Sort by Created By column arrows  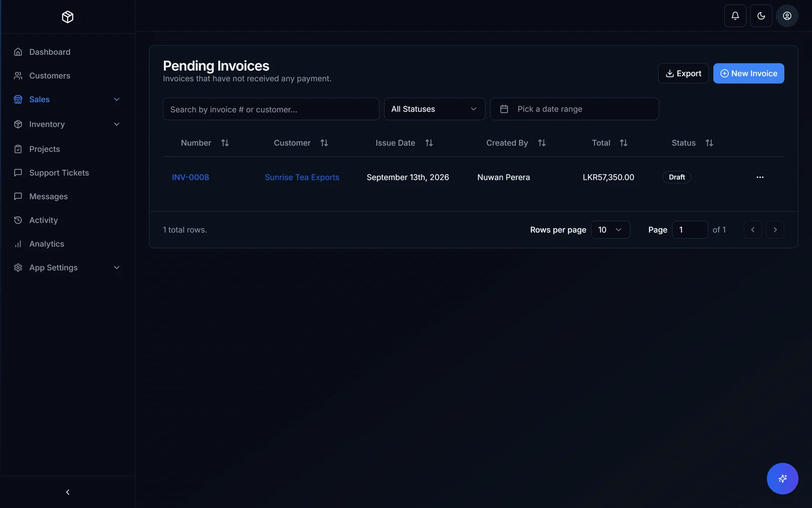point(542,143)
